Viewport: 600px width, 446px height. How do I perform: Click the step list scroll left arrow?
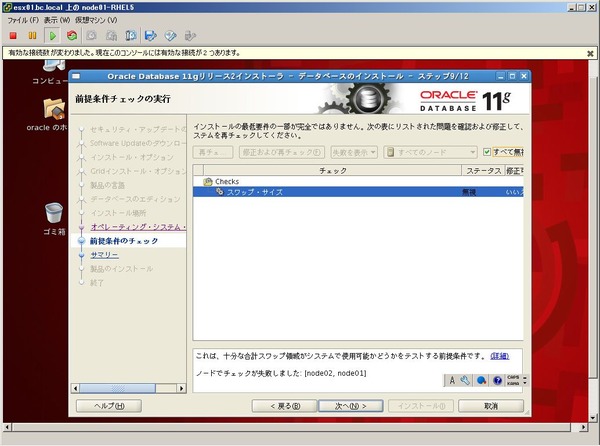click(x=75, y=388)
